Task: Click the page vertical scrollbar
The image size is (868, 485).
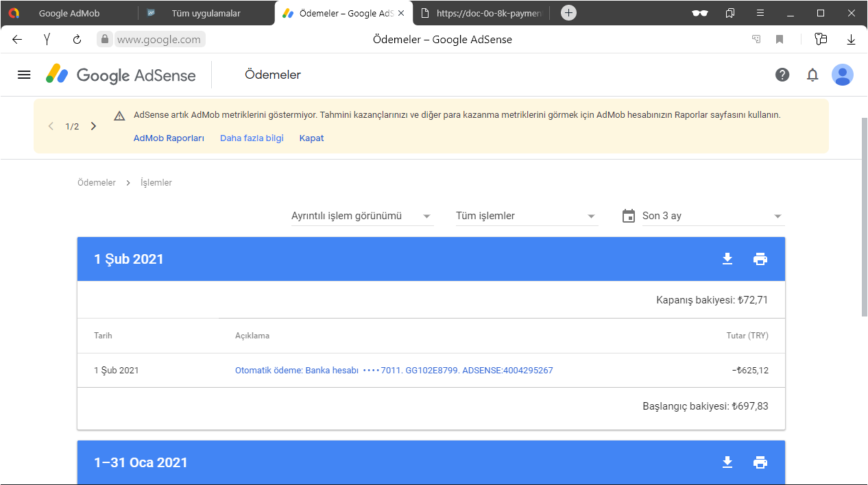Action: [864, 216]
